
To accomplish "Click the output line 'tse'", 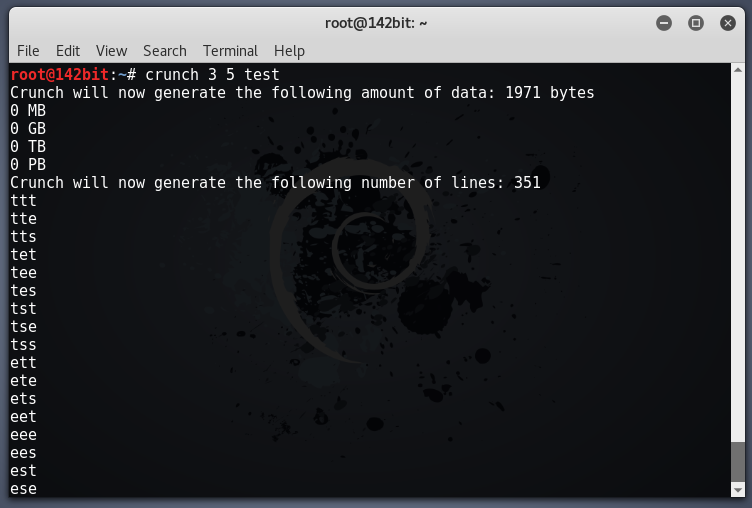I will (x=24, y=327).
